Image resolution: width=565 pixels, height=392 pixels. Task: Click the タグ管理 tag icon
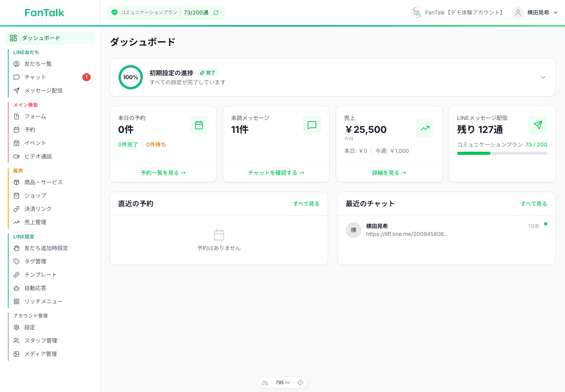(16, 261)
